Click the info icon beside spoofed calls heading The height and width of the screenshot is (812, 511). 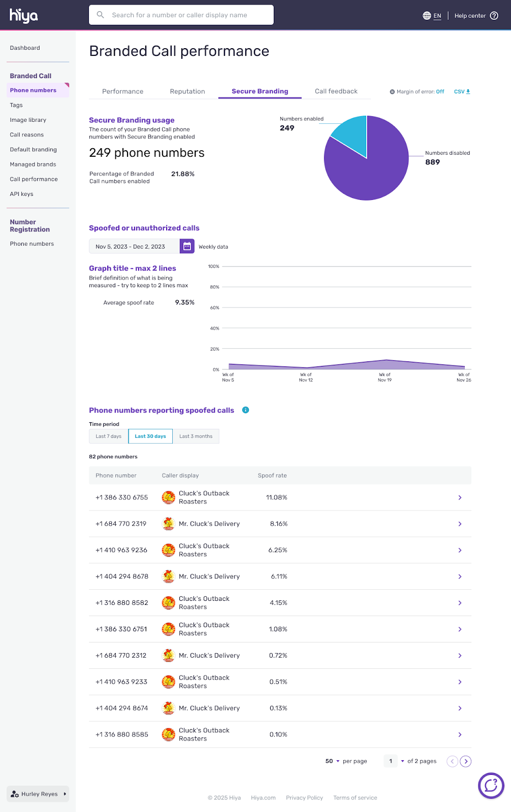coord(245,410)
